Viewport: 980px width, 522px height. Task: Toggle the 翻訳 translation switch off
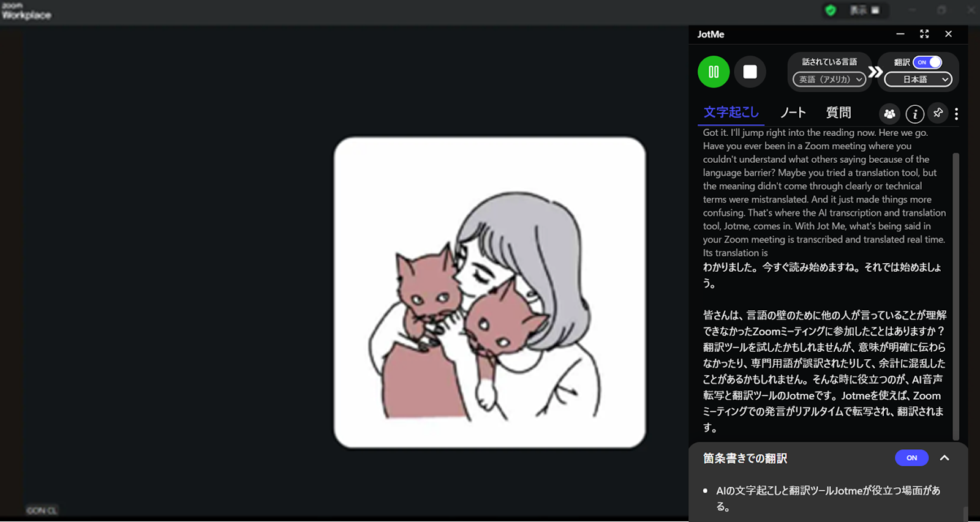pyautogui.click(x=927, y=62)
